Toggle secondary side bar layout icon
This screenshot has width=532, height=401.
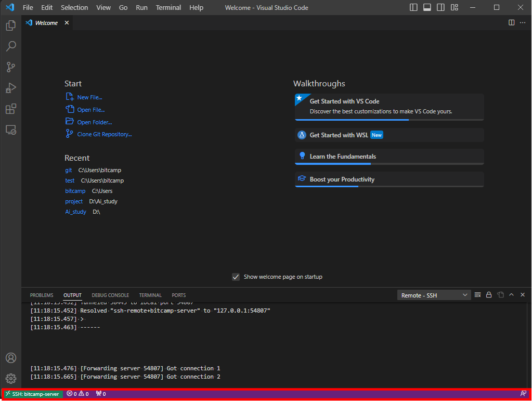click(x=440, y=7)
